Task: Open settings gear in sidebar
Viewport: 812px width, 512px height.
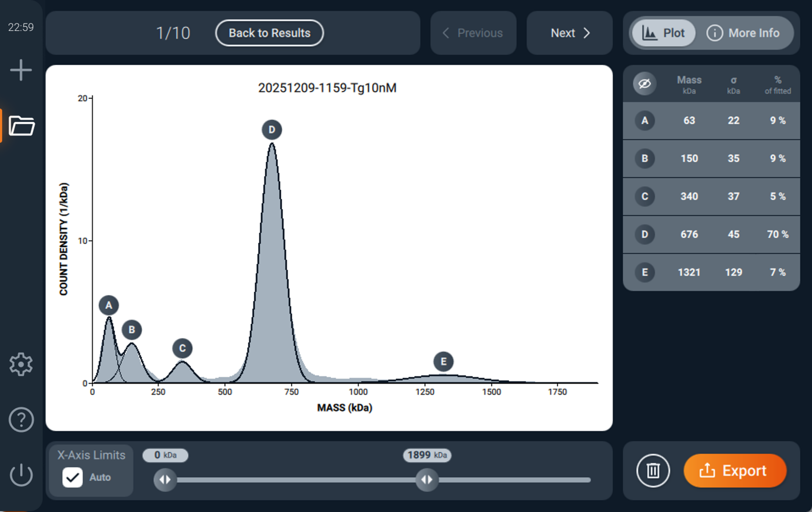Action: 21,364
